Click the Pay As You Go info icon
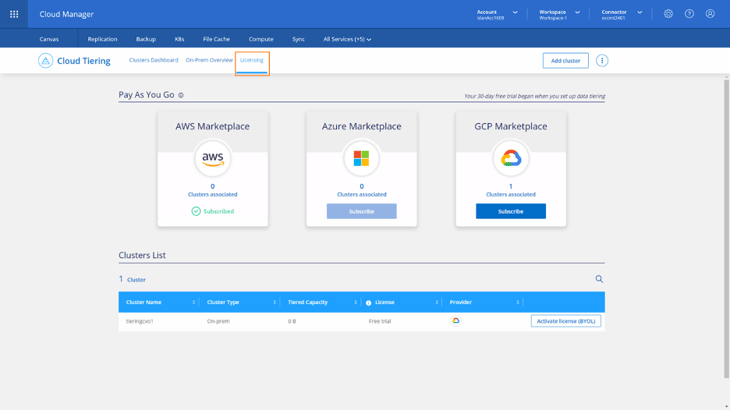The height and width of the screenshot is (410, 730). click(x=181, y=96)
